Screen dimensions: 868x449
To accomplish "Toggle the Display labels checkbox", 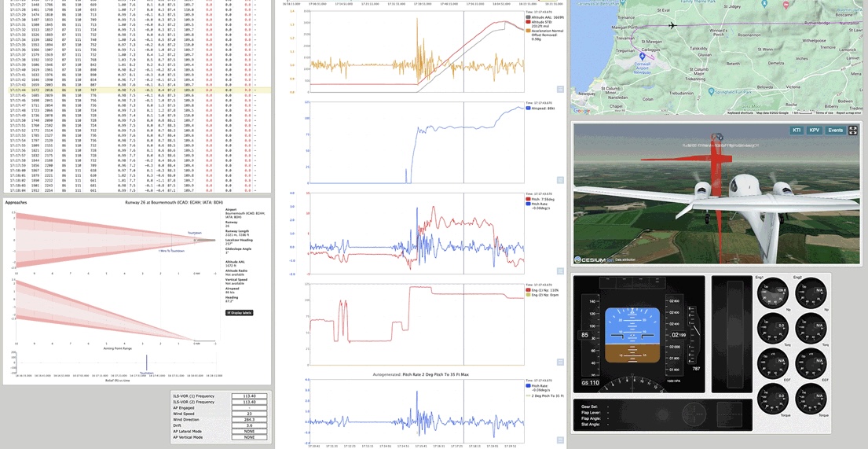I will pyautogui.click(x=239, y=313).
